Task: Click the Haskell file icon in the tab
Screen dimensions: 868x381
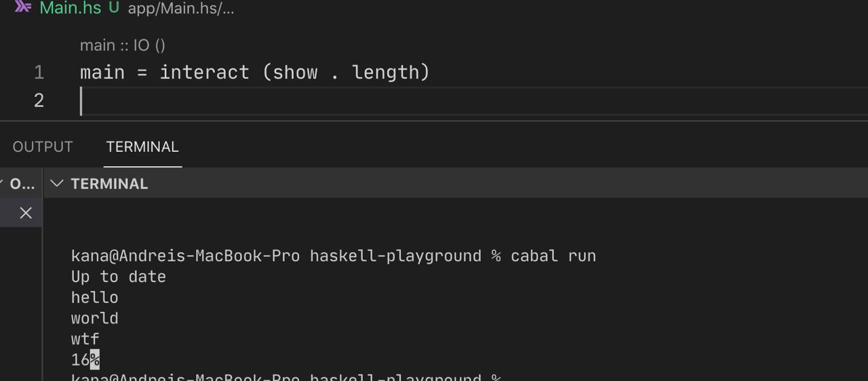Action: [x=23, y=7]
